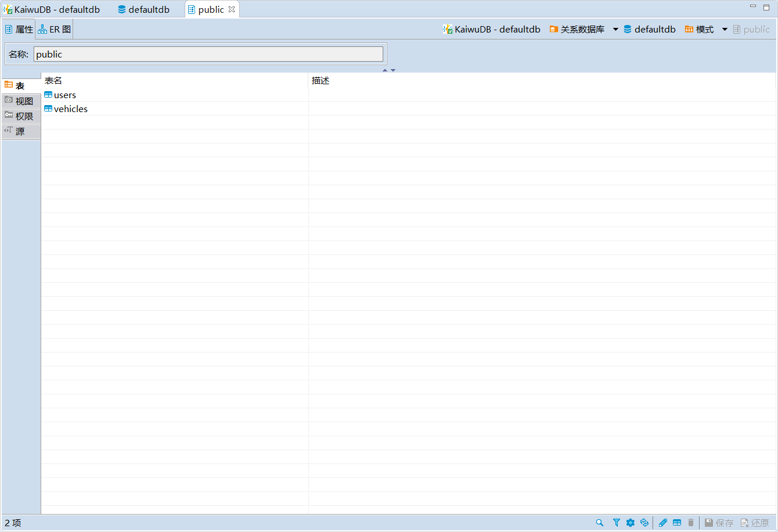Click the trash delete icon at bottom

click(691, 523)
